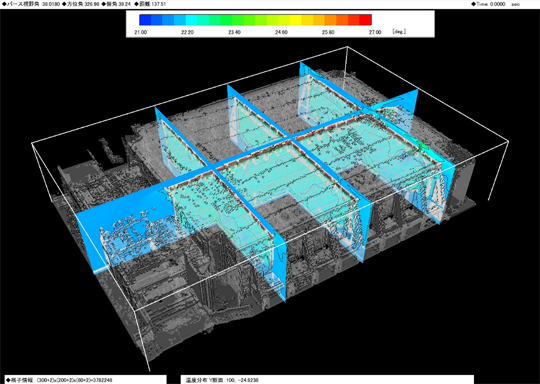The width and height of the screenshot is (540, 384).
Task: Select the 方位角 326.98 readout
Action: pyautogui.click(x=81, y=4)
